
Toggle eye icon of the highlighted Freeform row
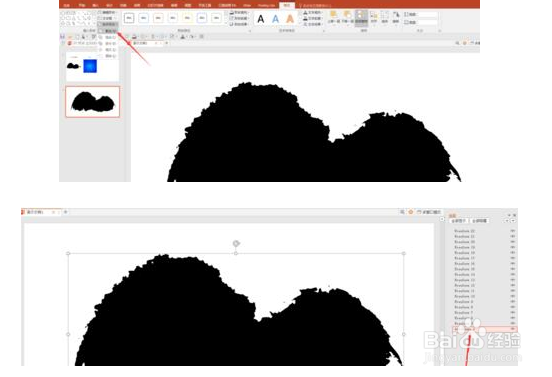513,329
